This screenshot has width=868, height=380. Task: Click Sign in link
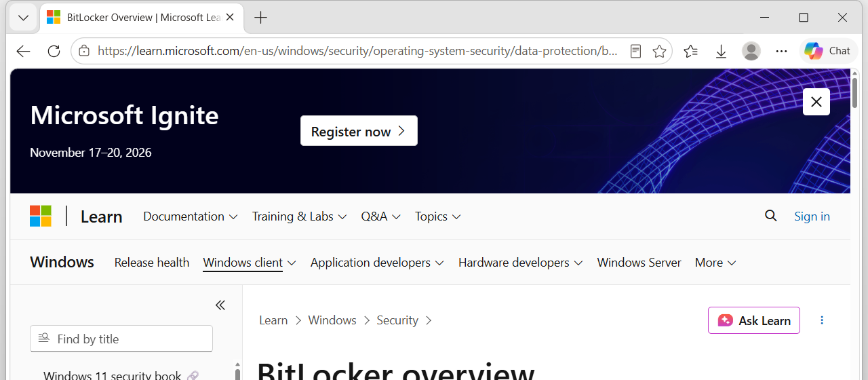click(812, 216)
